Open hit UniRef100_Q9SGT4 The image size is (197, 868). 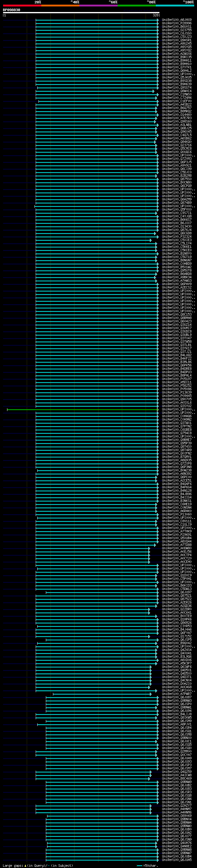[x=177, y=88]
